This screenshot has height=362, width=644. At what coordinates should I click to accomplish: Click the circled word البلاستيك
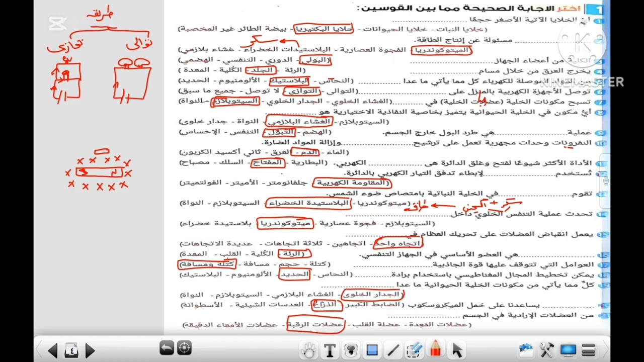288,80
